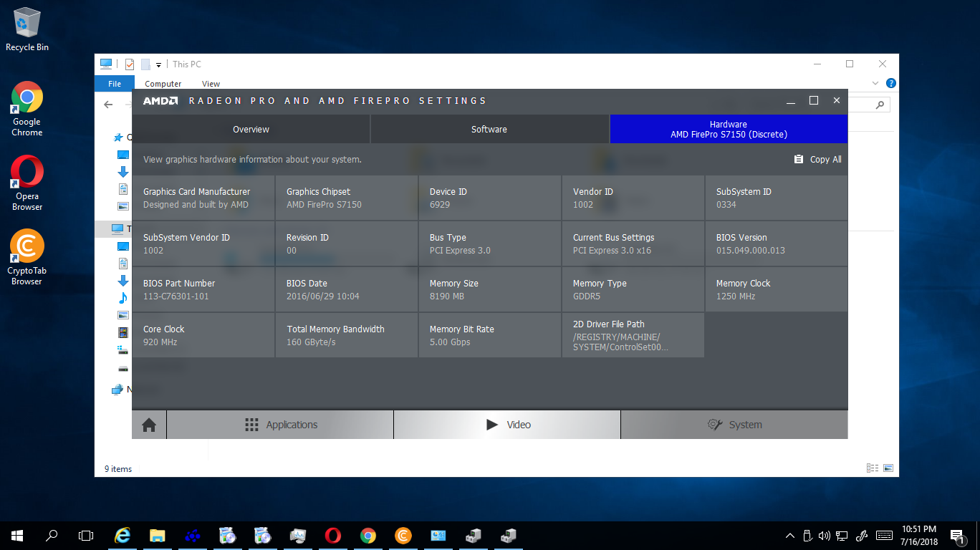
Task: Select the Quick access star in Explorer sidebar
Action: (x=119, y=137)
